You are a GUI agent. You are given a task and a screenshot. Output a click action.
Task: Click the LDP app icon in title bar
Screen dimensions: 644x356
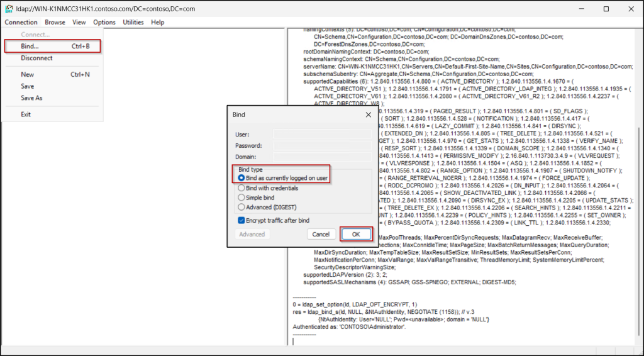click(x=9, y=9)
